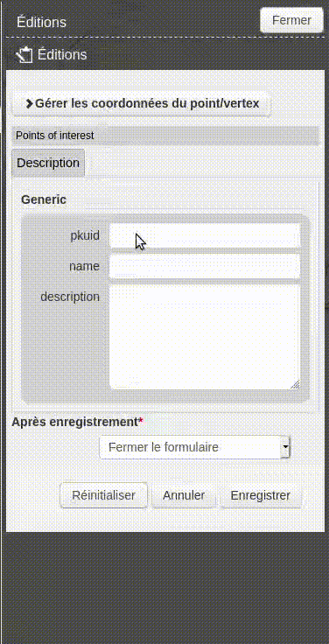This screenshot has height=644, width=329.
Task: Reset the form with Réinitialiser
Action: pos(103,495)
